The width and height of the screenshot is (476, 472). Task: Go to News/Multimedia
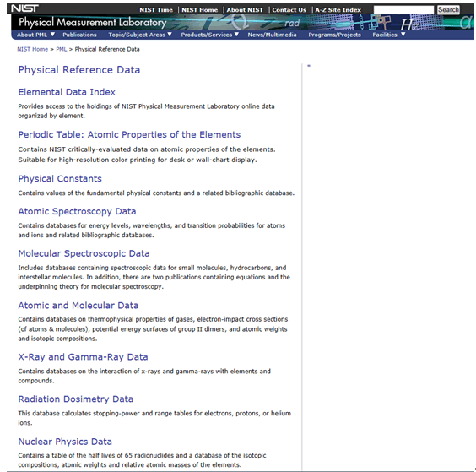coord(272,35)
